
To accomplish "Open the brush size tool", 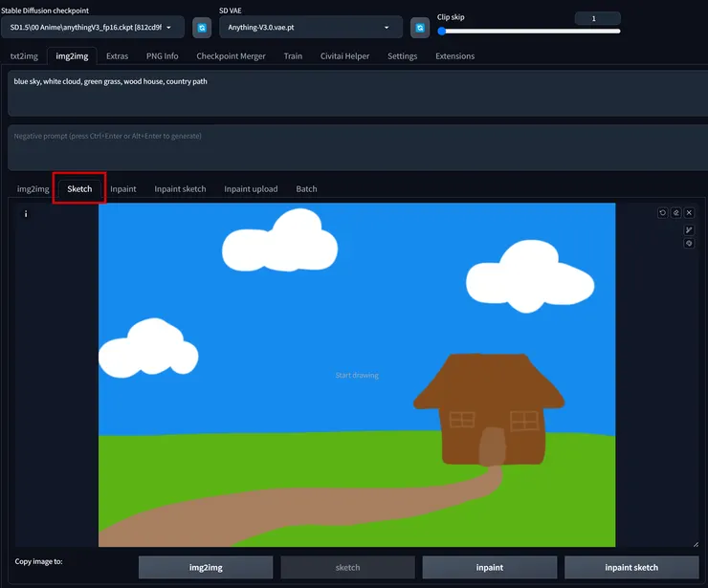I will [689, 230].
